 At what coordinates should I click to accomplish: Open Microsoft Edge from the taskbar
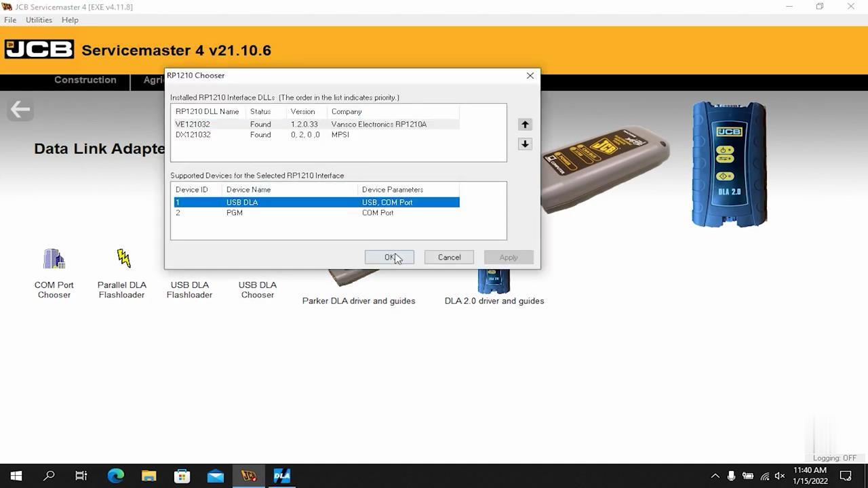click(x=115, y=476)
